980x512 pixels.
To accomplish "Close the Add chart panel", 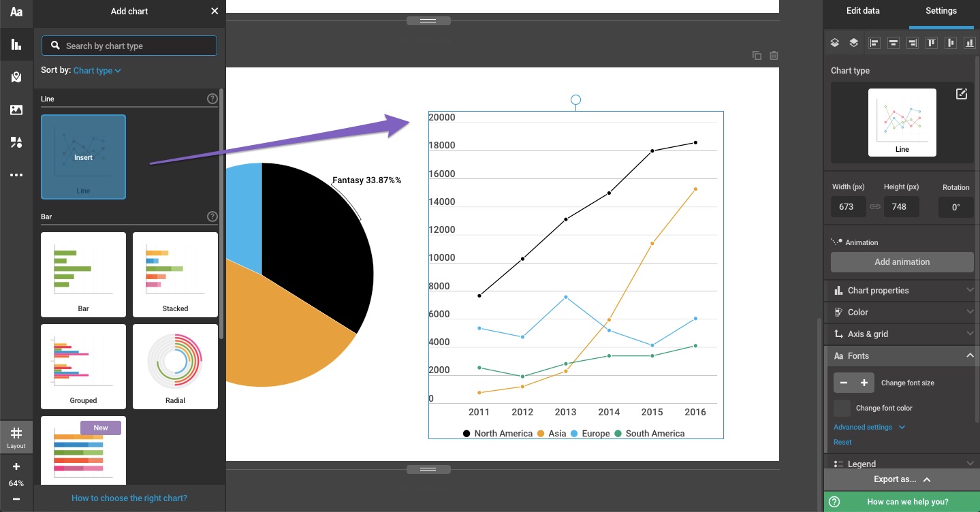I will click(x=215, y=12).
